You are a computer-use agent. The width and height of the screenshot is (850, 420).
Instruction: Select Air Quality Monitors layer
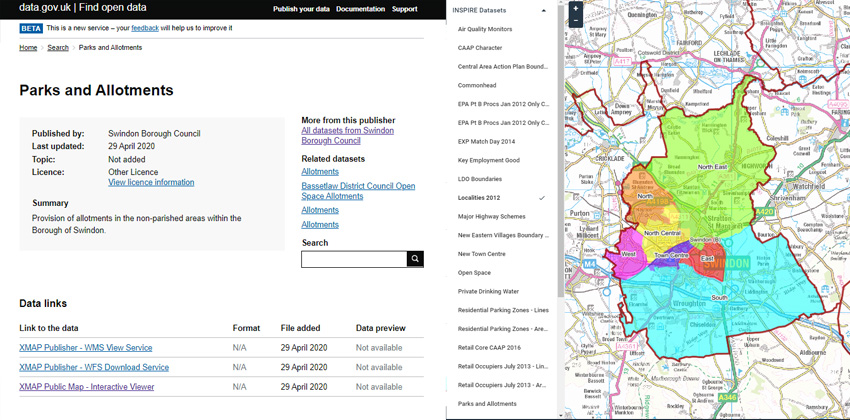point(485,29)
